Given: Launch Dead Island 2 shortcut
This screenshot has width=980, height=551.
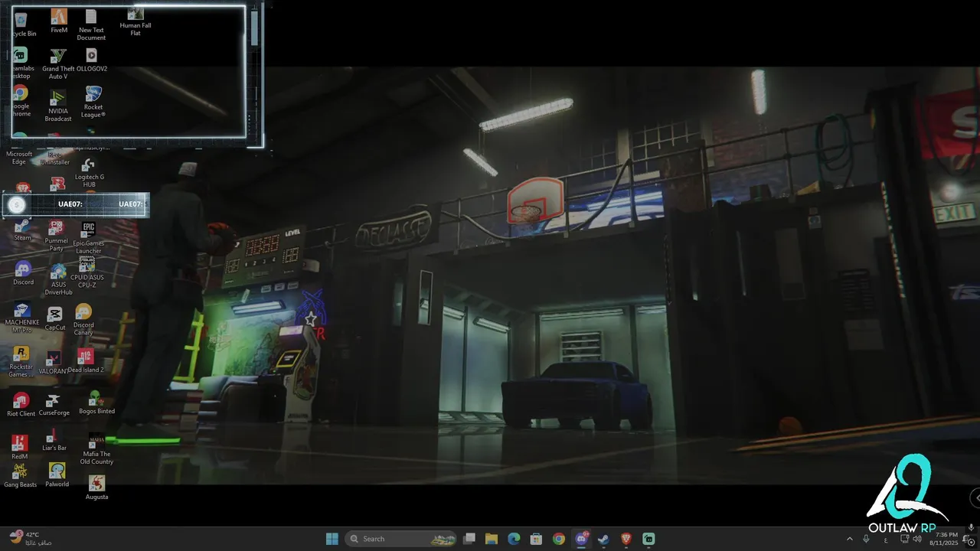Looking at the screenshot, I should click(86, 361).
